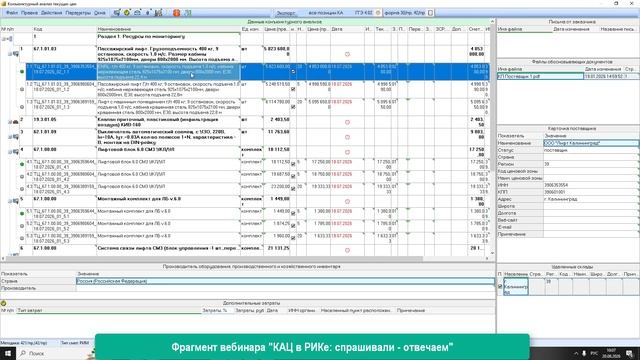The height and width of the screenshot is (360, 640).
Task: Select the все позиции КА option
Action: tap(325, 13)
